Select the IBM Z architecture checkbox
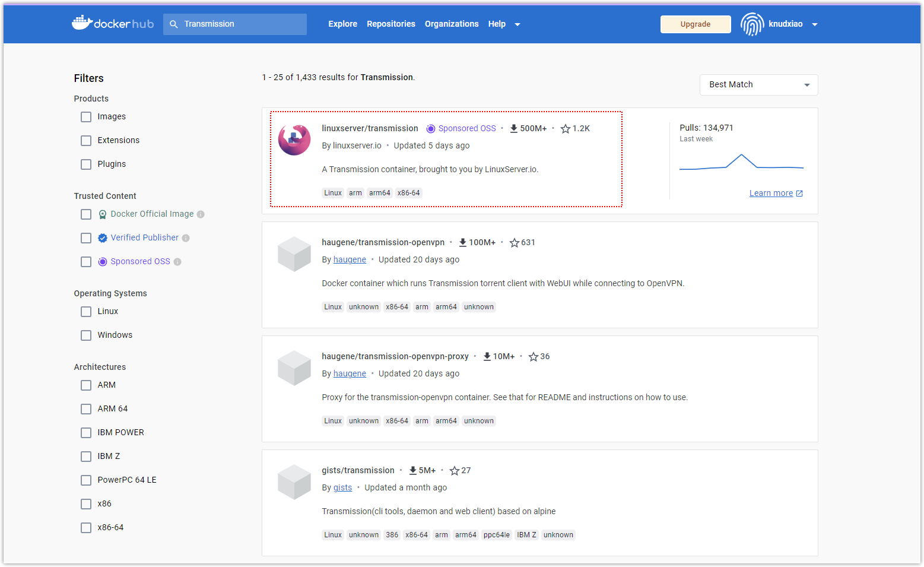This screenshot has height=567, width=924. coord(86,457)
